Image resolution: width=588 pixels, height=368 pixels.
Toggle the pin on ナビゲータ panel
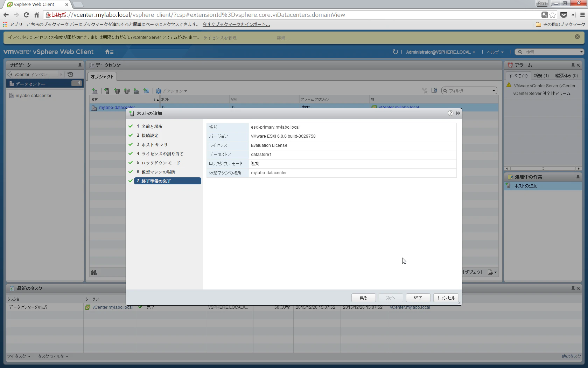80,65
